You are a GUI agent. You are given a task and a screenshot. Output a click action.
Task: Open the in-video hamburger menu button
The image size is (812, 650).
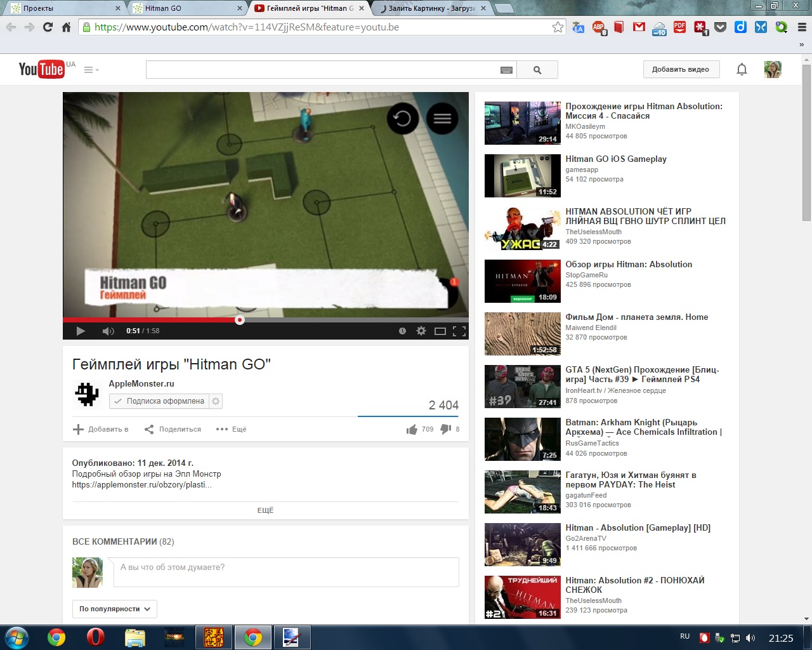tap(442, 119)
